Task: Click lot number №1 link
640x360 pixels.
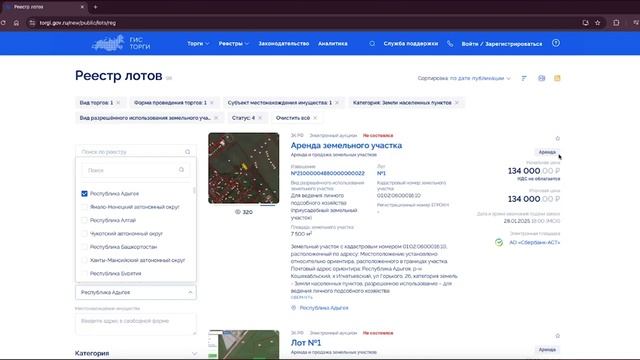Action: coord(381,173)
